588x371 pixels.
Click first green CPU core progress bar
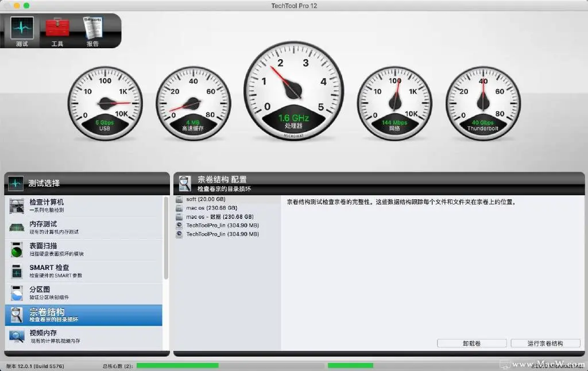coord(177,365)
